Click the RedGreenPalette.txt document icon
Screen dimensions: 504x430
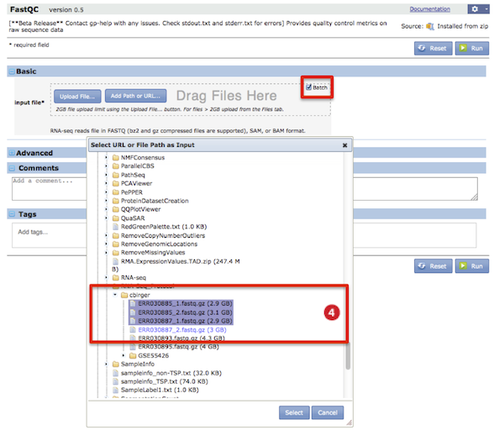tap(117, 228)
